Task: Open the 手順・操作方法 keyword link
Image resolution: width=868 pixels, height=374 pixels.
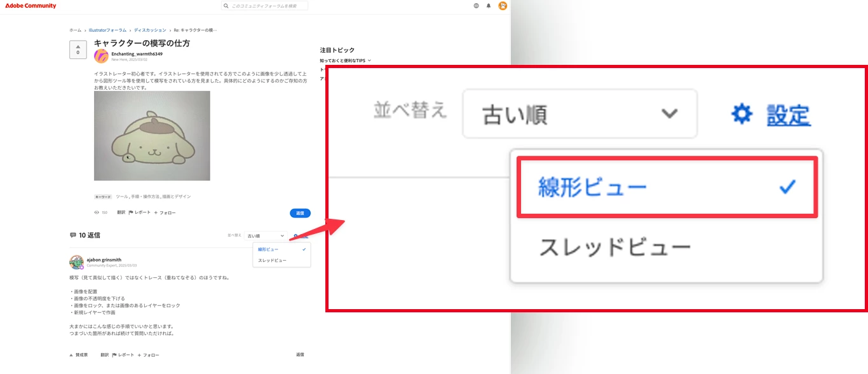Action: click(145, 197)
